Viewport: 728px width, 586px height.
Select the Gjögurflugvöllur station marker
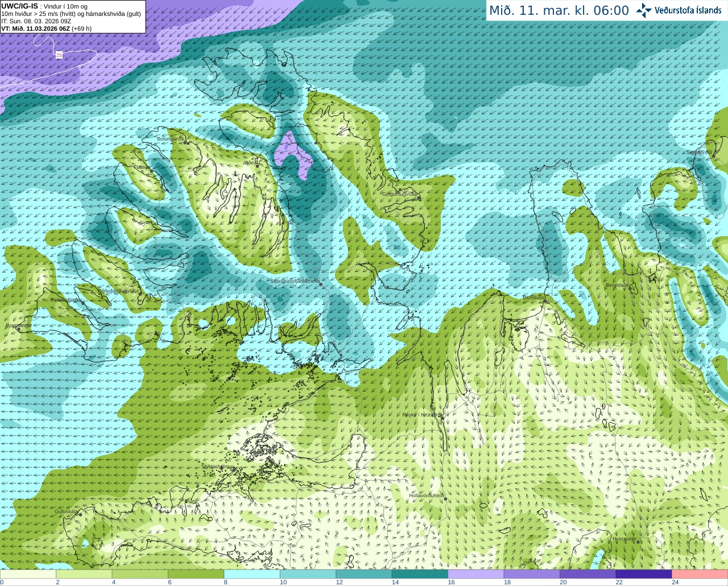click(x=419, y=197)
